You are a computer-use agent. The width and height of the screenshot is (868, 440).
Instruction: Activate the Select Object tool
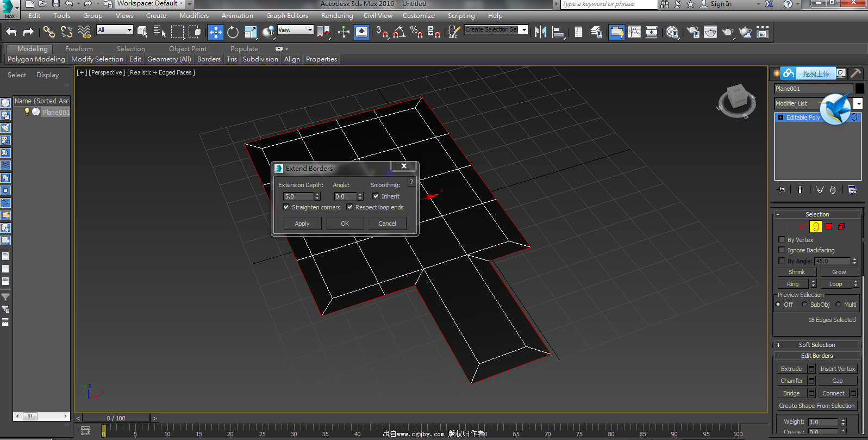(142, 32)
